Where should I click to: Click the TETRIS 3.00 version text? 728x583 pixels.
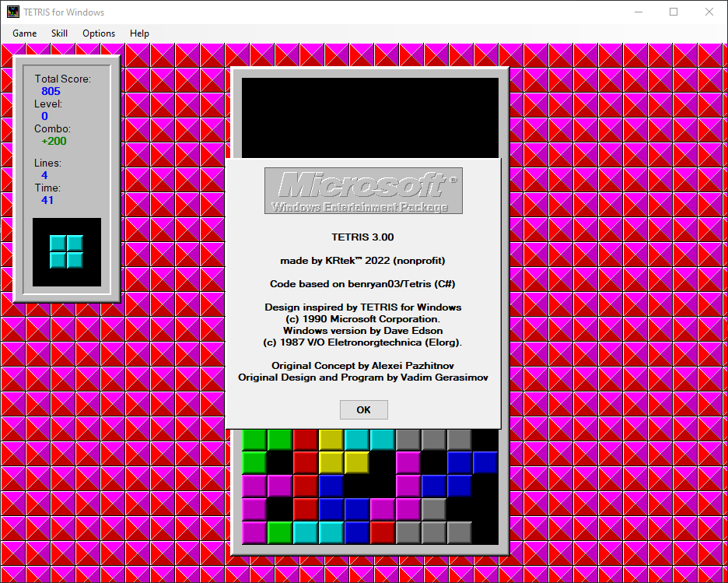click(x=362, y=237)
